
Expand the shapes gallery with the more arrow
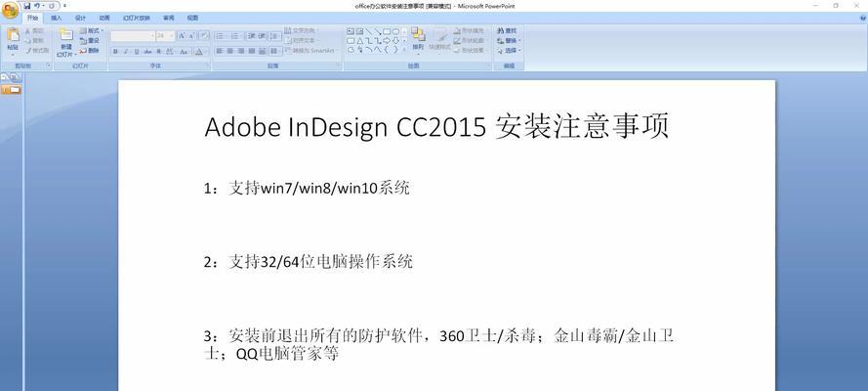point(404,49)
